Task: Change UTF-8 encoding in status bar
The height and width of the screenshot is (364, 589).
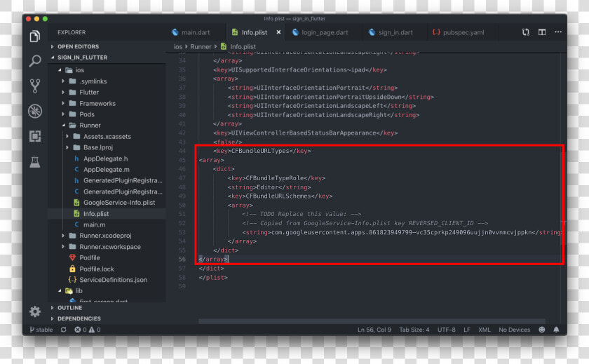Action: [446, 330]
